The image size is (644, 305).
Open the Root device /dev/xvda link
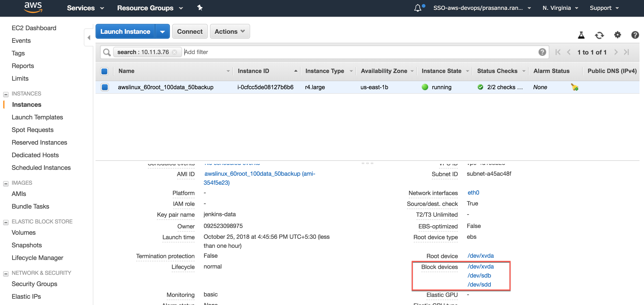click(x=480, y=256)
